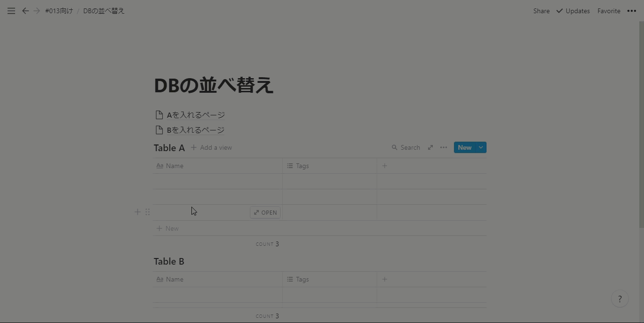This screenshot has height=323, width=644.
Task: Expand Table A to full page
Action: point(430,147)
